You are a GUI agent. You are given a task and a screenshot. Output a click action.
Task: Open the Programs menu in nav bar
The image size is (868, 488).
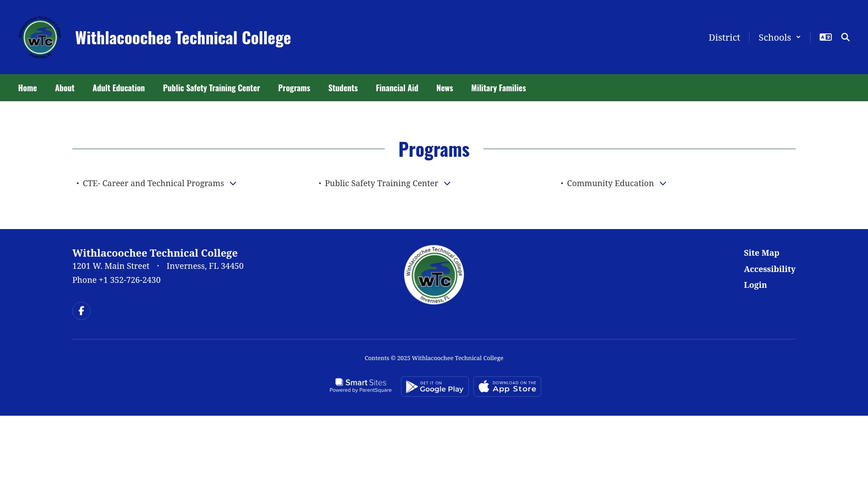pyautogui.click(x=294, y=88)
